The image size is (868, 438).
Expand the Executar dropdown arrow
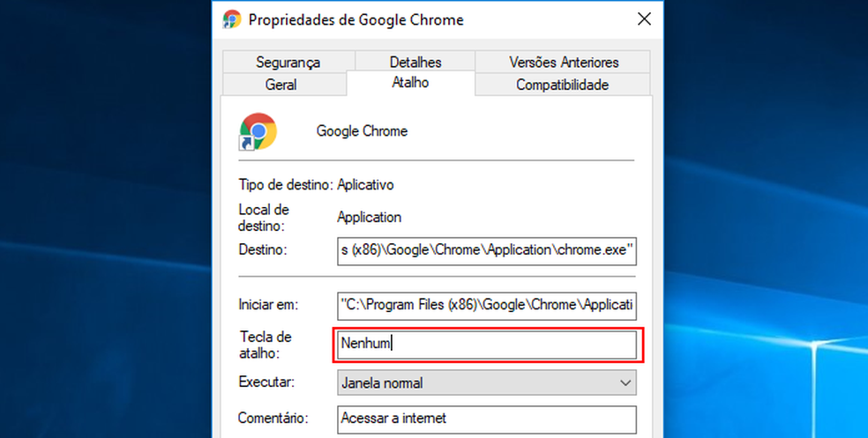pos(625,382)
